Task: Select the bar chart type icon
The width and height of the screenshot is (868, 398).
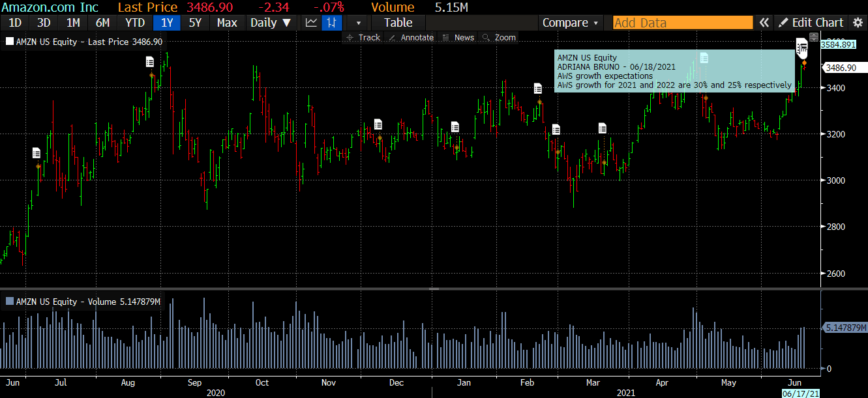Action: pos(332,23)
